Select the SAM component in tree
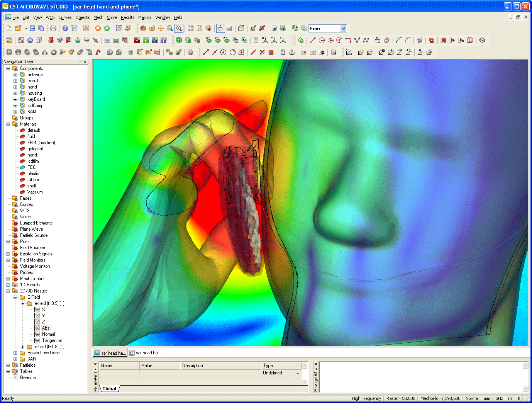Image resolution: width=532 pixels, height=403 pixels. 32,112
